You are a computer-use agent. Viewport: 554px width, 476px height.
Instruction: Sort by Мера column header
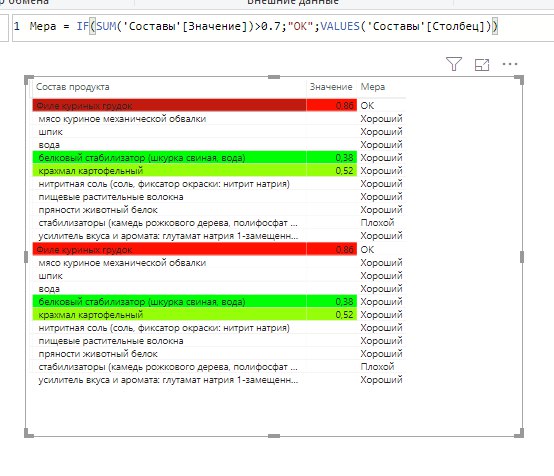(x=373, y=87)
